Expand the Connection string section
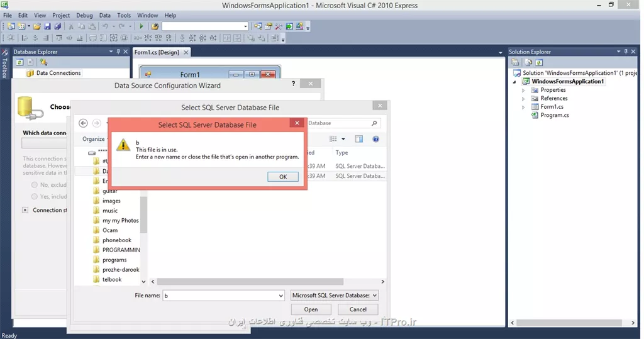The width and height of the screenshot is (644, 339). pos(25,210)
